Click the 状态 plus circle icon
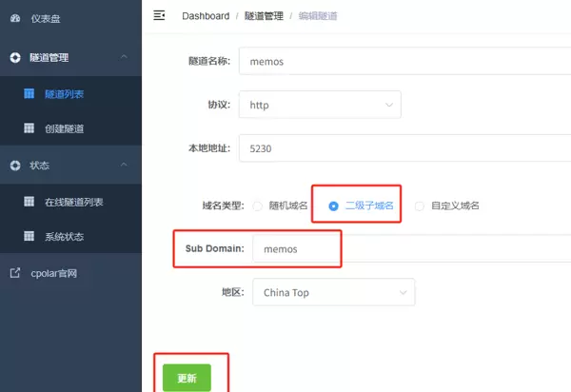The image size is (571, 392). pyautogui.click(x=15, y=166)
